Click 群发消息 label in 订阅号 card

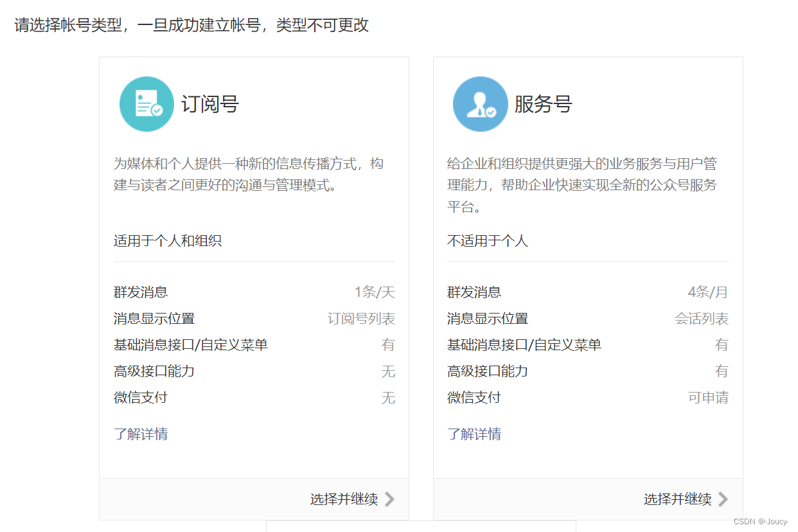141,292
